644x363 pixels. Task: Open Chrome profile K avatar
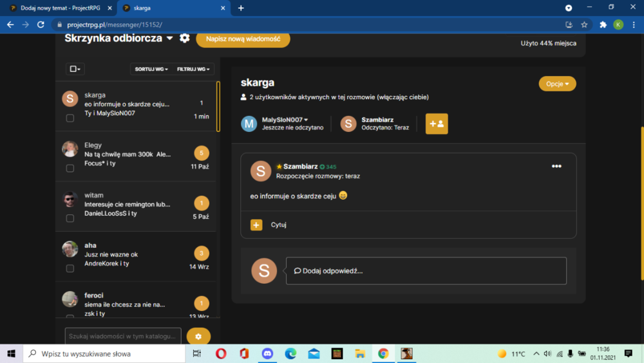tap(618, 24)
